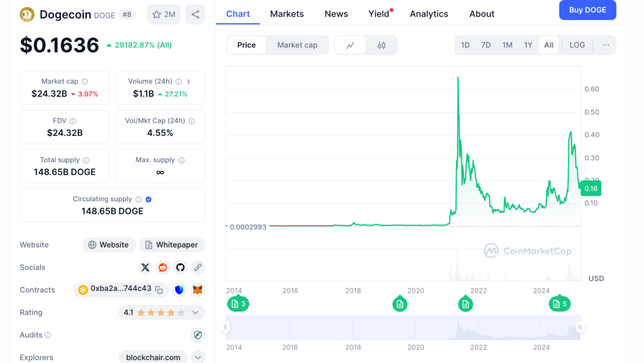The height and width of the screenshot is (363, 644).
Task: Set chart range to All
Action: (548, 45)
